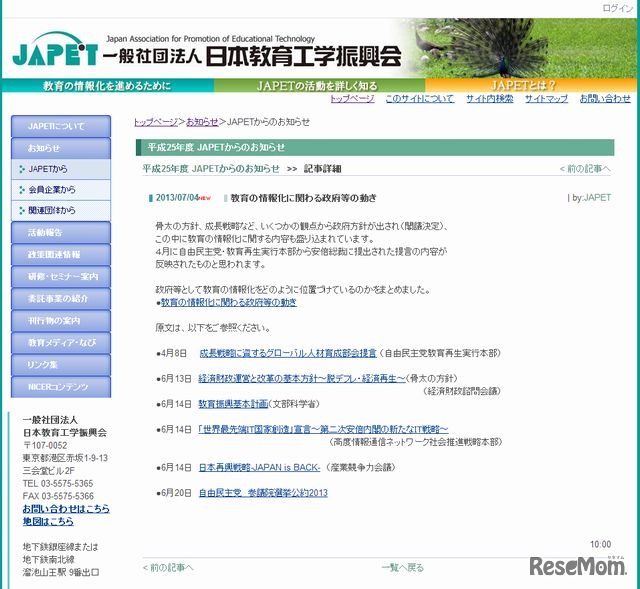Viewport: 640px width, 589px height.
Task: Open the 自由民主党 参議院選挙公約2013 link
Action: pyautogui.click(x=263, y=493)
